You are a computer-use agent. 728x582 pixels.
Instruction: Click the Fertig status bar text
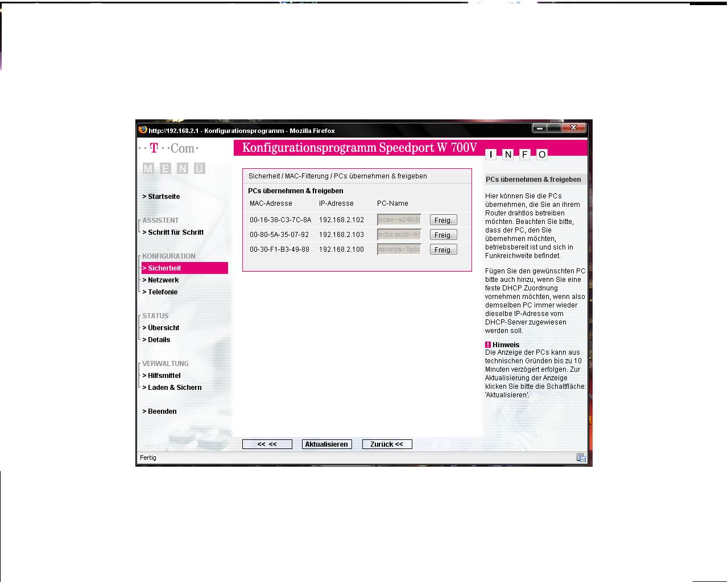click(x=148, y=458)
